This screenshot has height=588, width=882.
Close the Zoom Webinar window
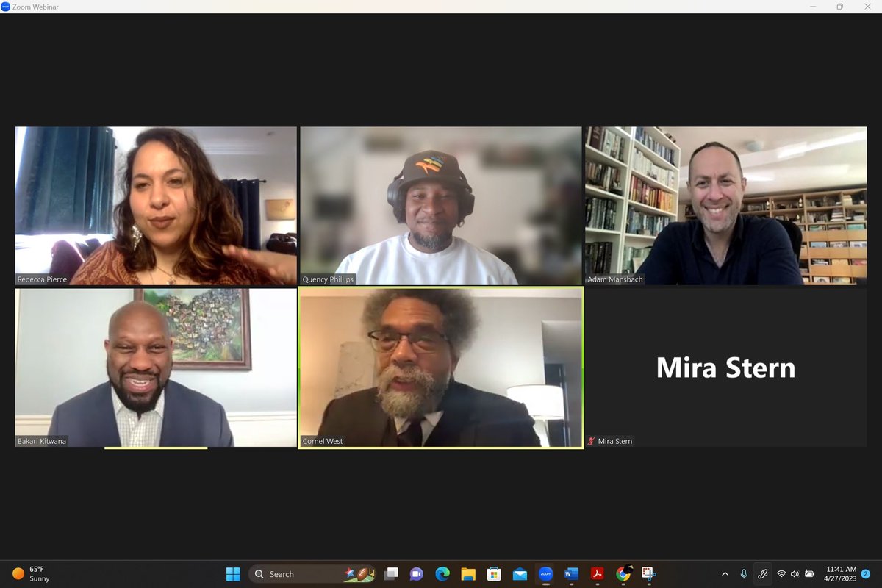coord(867,7)
